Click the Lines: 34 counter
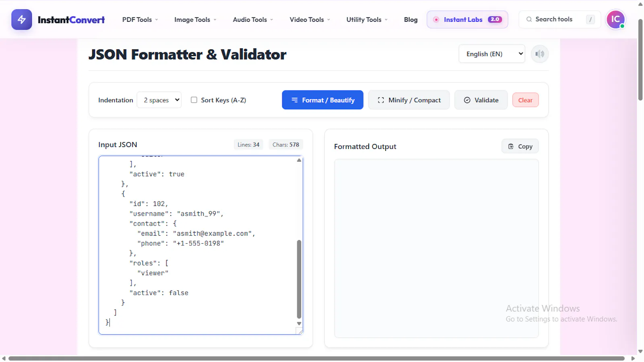The image size is (644, 362). click(x=248, y=145)
